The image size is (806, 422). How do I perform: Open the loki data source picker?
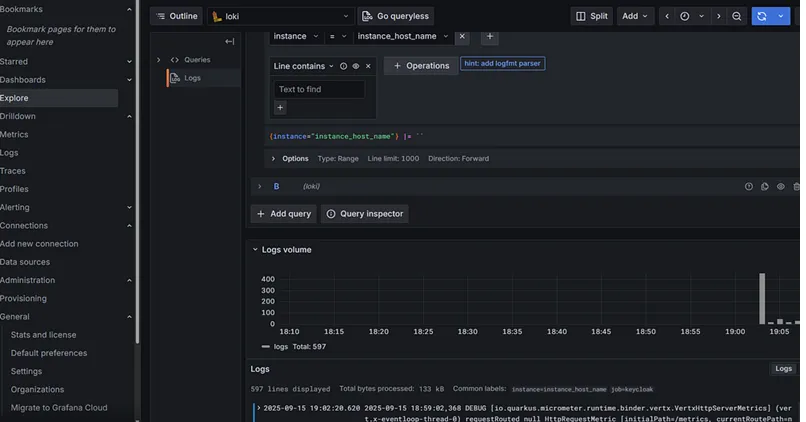pos(281,16)
